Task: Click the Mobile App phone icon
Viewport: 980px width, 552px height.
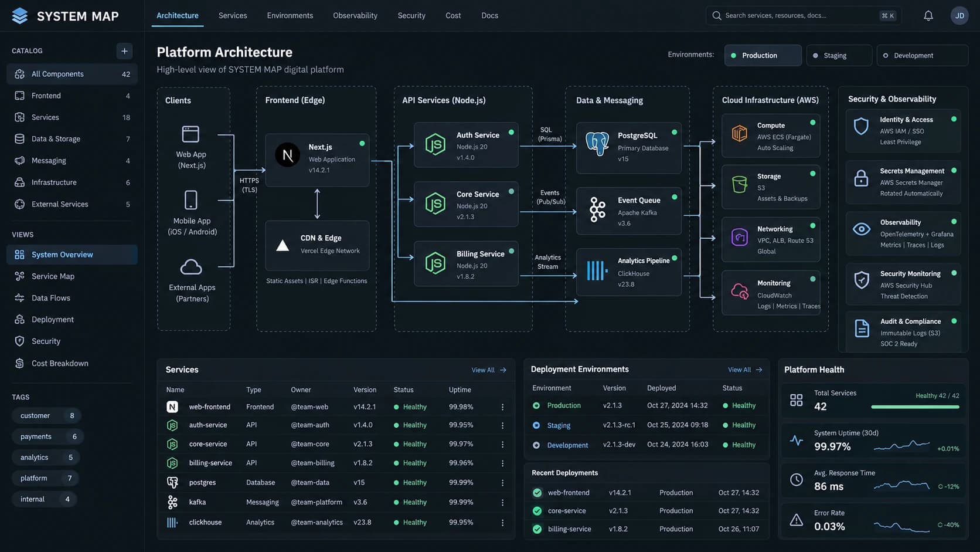Action: [191, 200]
